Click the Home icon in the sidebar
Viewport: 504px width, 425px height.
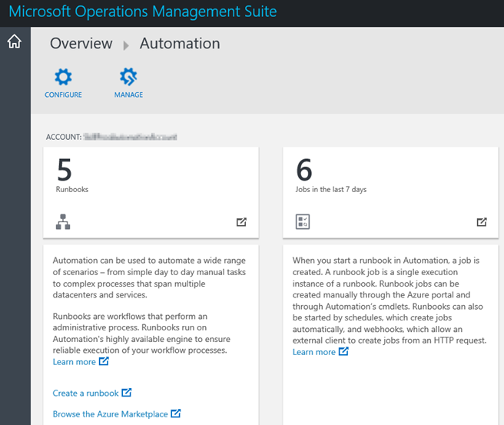(x=14, y=42)
